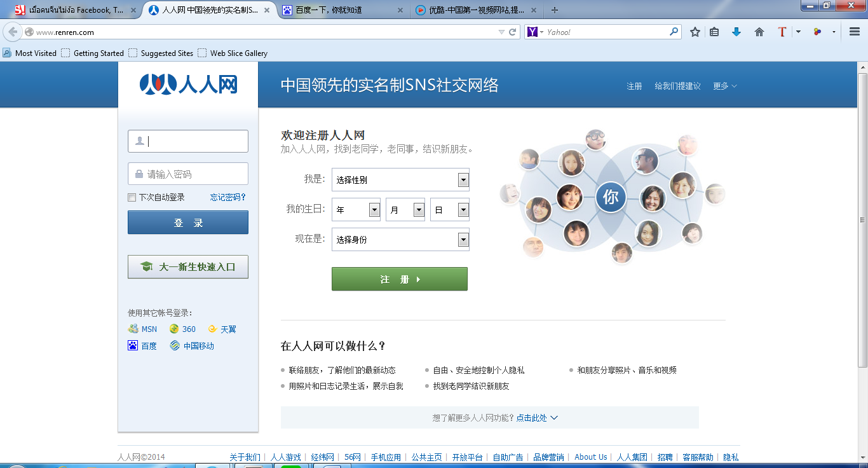Viewport: 868px width, 468px height.
Task: Open the 选择性别 gender dropdown
Action: (x=400, y=180)
